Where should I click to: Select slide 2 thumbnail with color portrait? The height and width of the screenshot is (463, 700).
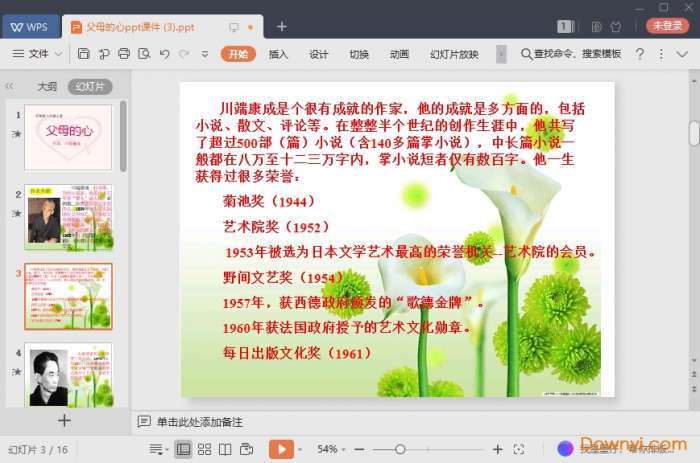click(68, 217)
